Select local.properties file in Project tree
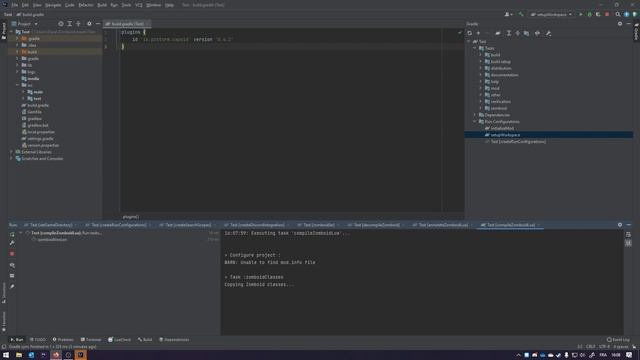This screenshot has width=640, height=360. (41, 132)
